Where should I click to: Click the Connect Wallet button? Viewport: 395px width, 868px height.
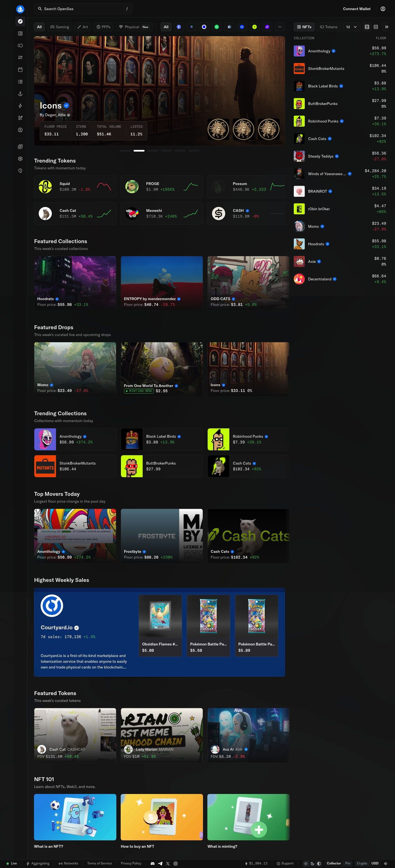[357, 9]
